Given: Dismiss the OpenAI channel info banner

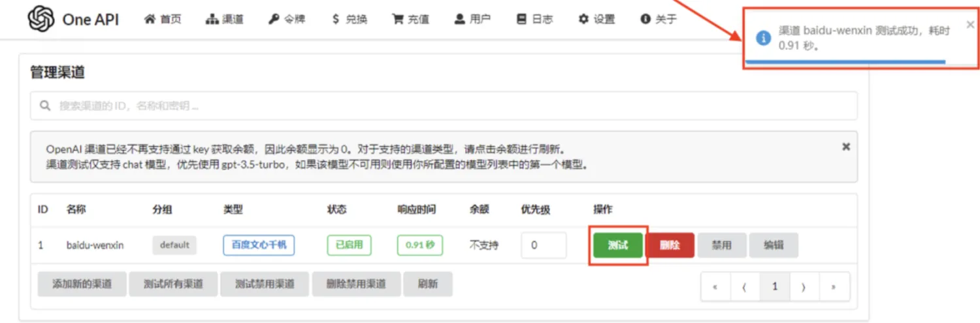Looking at the screenshot, I should coord(846,146).
